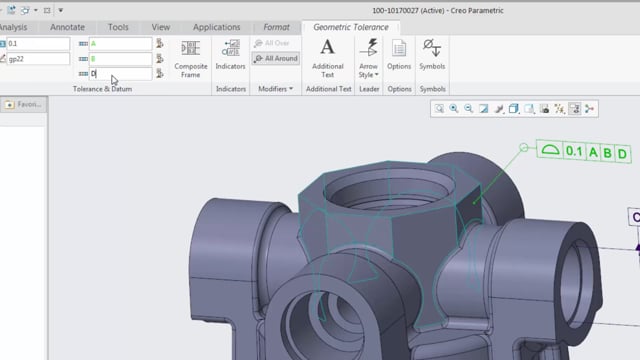Image resolution: width=640 pixels, height=360 pixels.
Task: Expand the Modifiers group dropdown
Action: pyautogui.click(x=276, y=89)
